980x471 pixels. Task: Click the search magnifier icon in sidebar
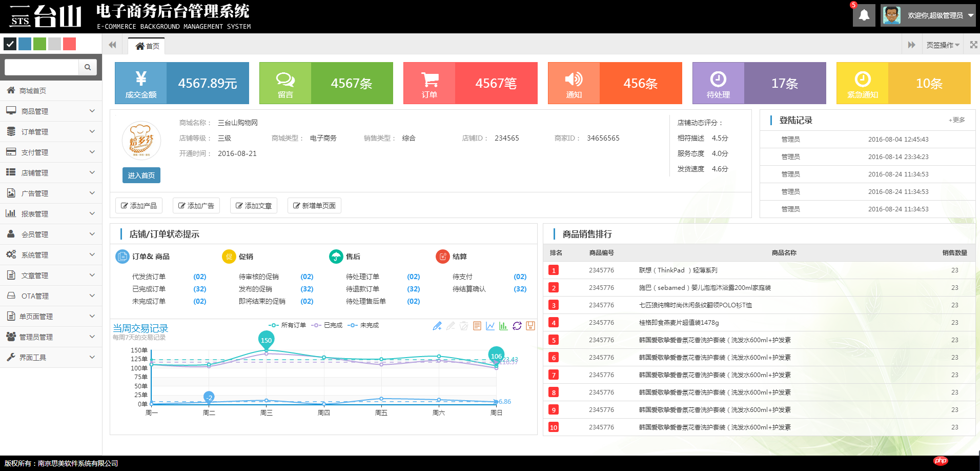[x=88, y=67]
